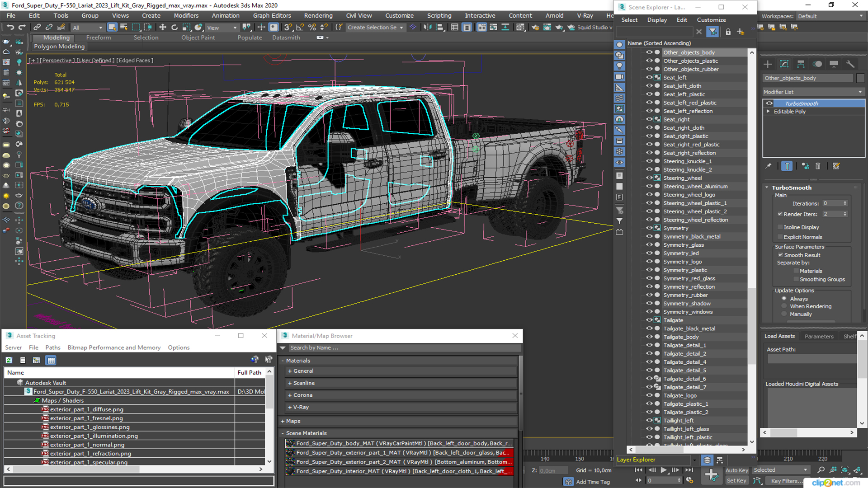Open the key mode Selected dropdown
The width and height of the screenshot is (868, 488).
tap(781, 470)
